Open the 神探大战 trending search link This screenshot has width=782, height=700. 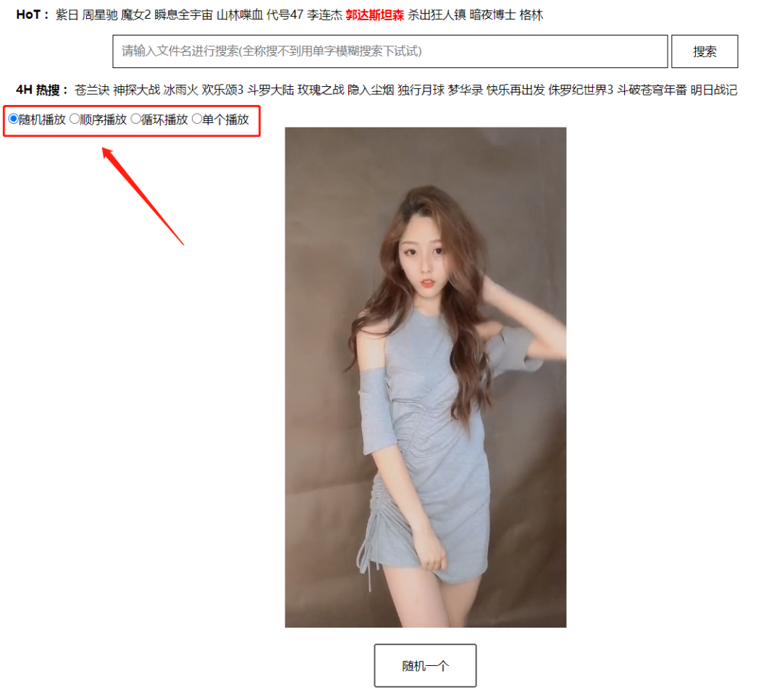137,90
